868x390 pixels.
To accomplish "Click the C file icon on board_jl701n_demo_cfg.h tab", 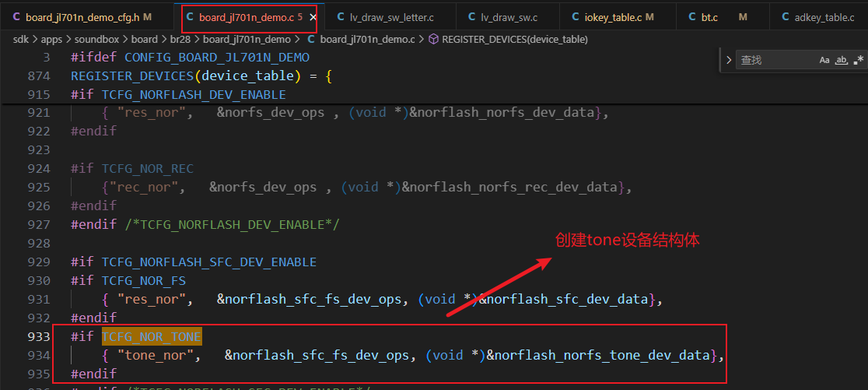I will point(15,17).
